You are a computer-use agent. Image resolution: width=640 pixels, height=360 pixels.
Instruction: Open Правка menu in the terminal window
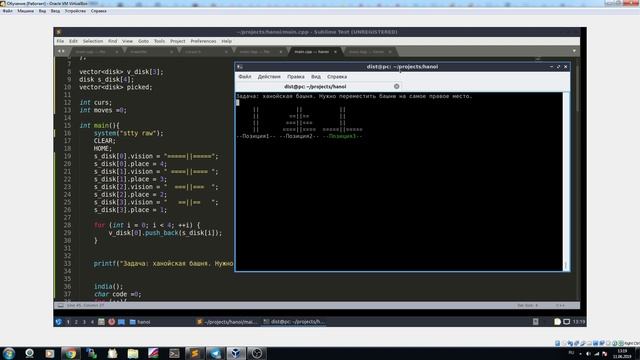(x=296, y=77)
